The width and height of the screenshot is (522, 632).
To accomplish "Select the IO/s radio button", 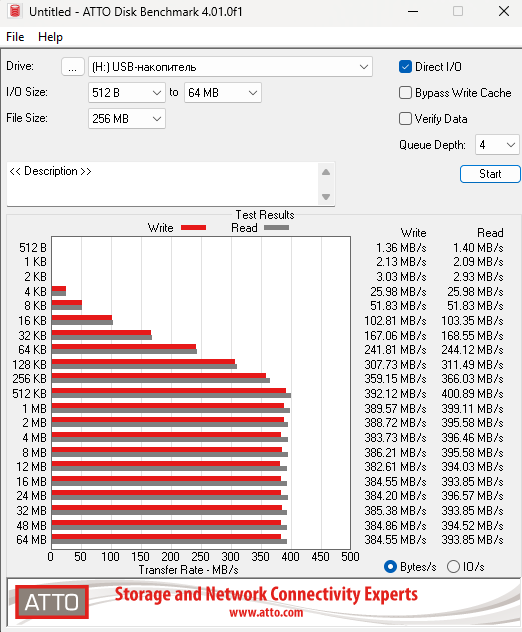I will coord(453,567).
